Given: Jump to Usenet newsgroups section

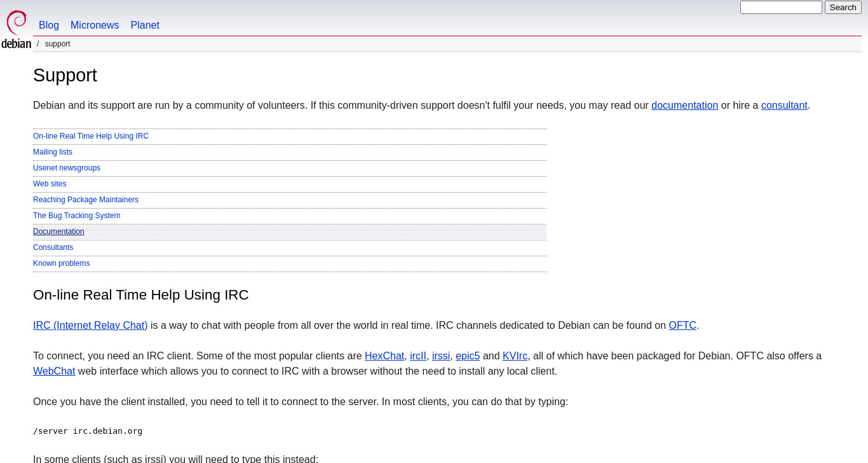Looking at the screenshot, I should (x=67, y=168).
